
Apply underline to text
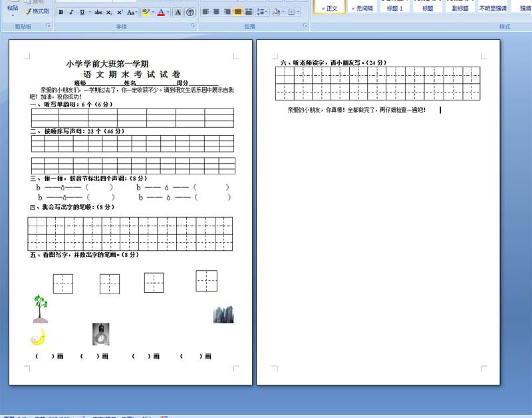click(x=82, y=12)
